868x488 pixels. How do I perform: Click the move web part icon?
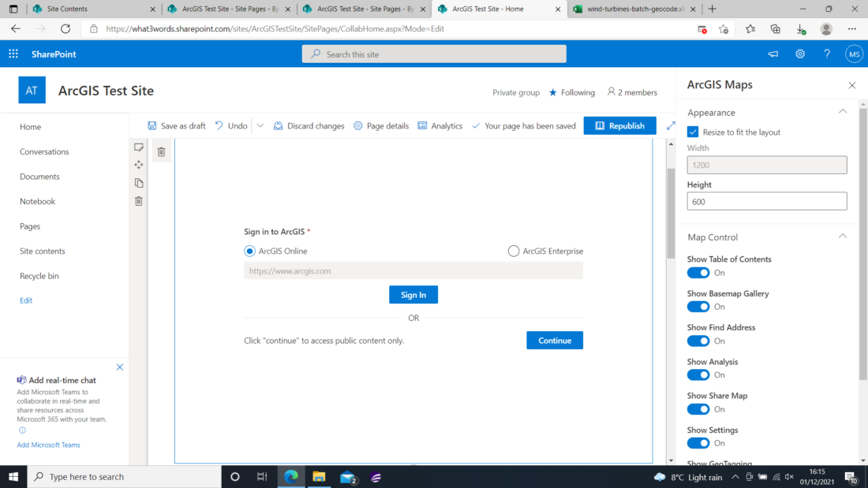(139, 165)
